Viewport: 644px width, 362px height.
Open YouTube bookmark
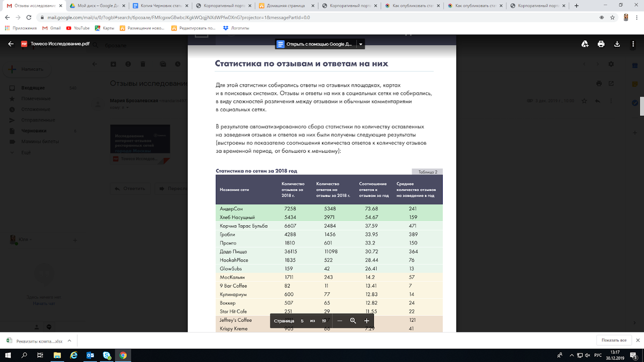click(x=78, y=28)
